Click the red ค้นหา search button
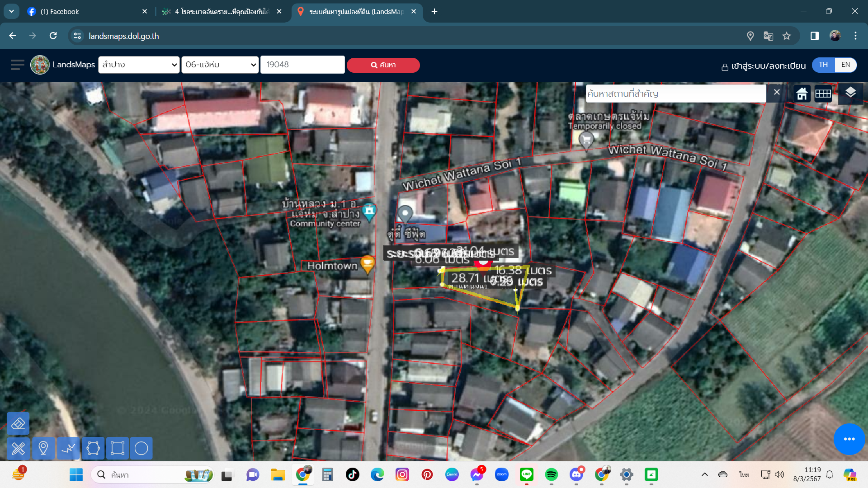This screenshot has width=868, height=488. 383,65
